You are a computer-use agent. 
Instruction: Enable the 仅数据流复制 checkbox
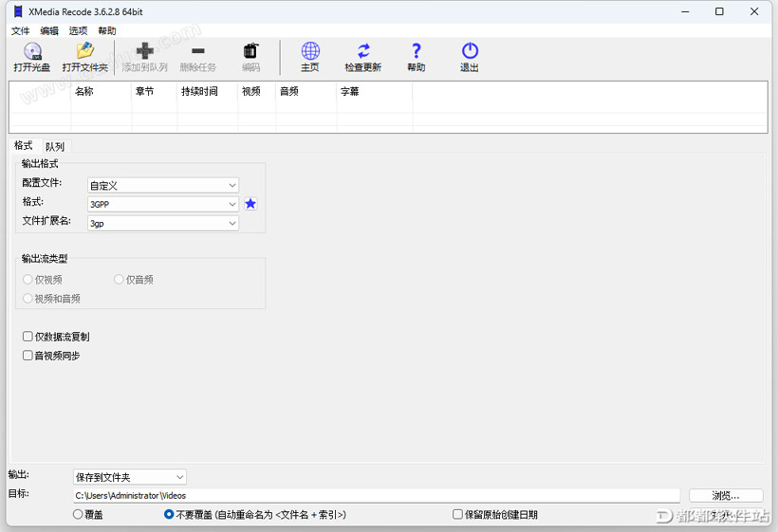28,337
